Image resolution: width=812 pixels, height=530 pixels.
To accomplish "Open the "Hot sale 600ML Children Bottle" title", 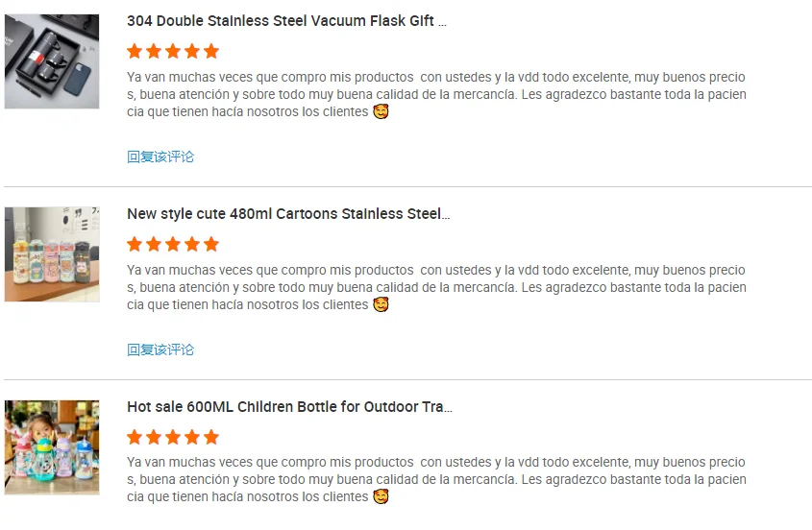I will point(289,407).
